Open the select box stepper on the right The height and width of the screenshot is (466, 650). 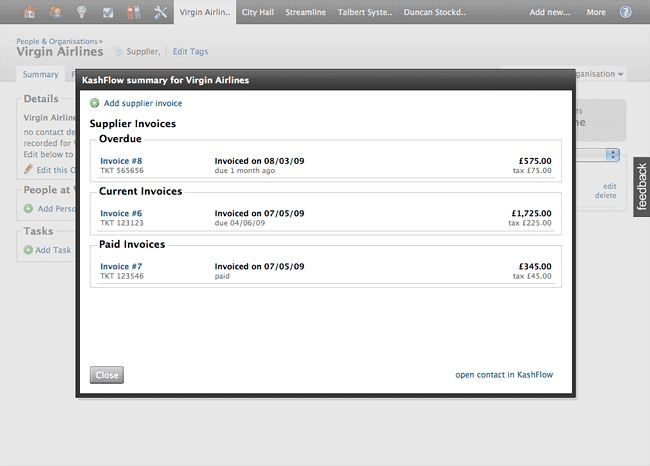coord(613,155)
